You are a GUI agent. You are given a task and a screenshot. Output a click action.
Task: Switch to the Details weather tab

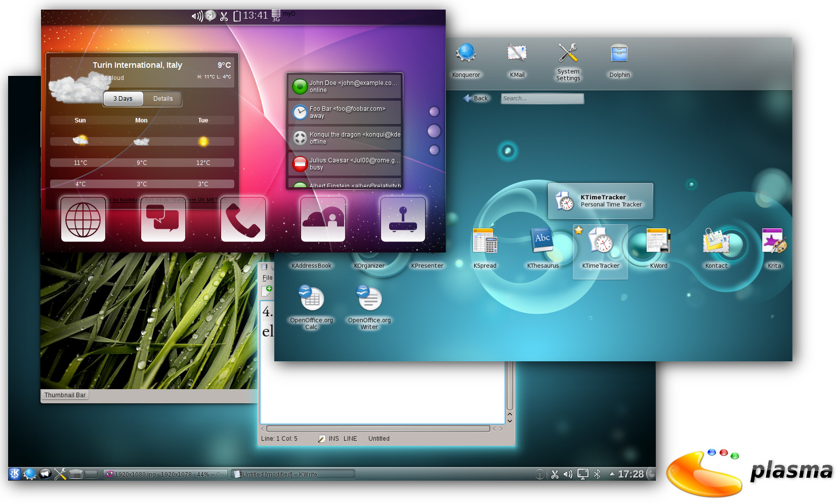point(163,99)
